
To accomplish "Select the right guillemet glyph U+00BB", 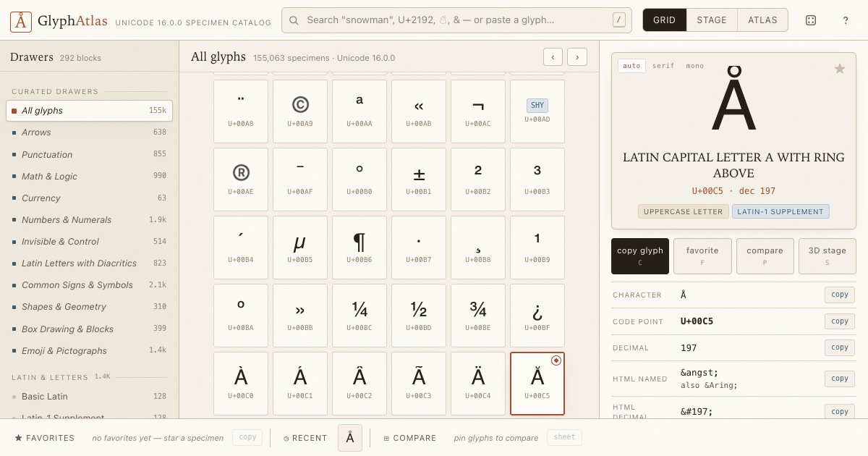I will click(300, 315).
